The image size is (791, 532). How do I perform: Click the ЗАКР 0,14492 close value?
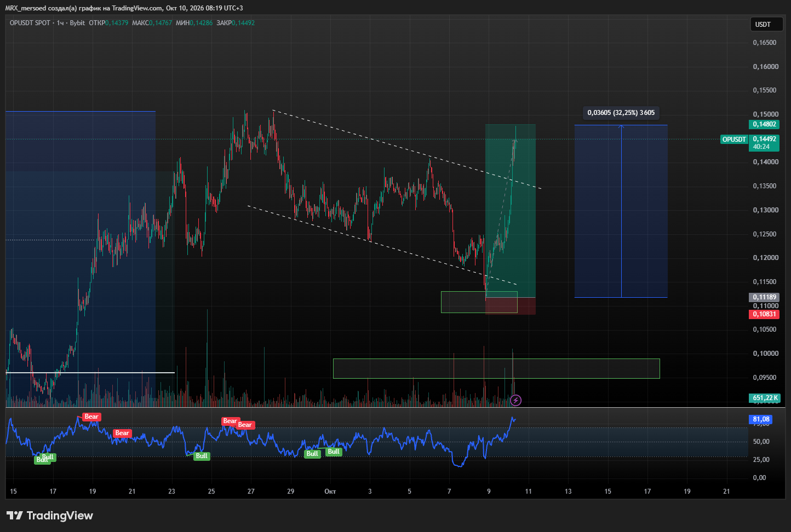236,23
